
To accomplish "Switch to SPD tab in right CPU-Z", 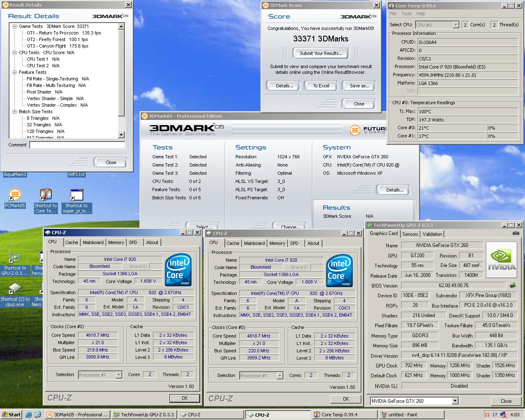I will 294,243.
